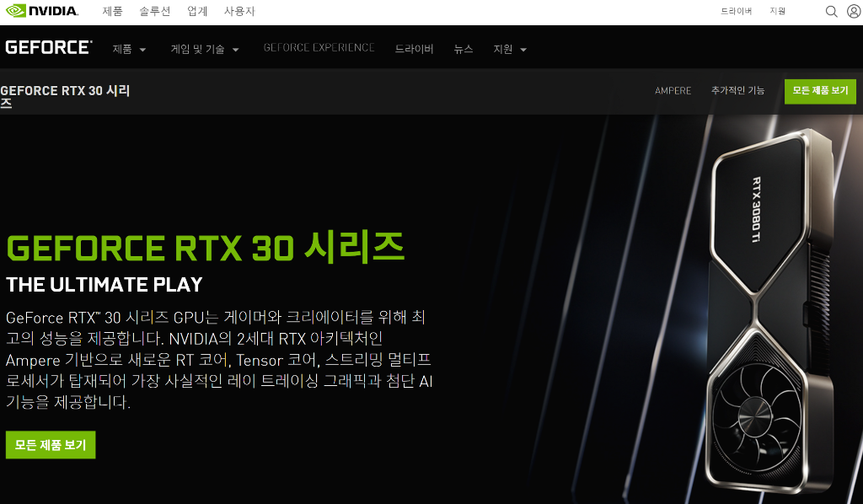The image size is (863, 504).
Task: Click THE ULTIMATE PLAY subtitle
Action: 105,285
